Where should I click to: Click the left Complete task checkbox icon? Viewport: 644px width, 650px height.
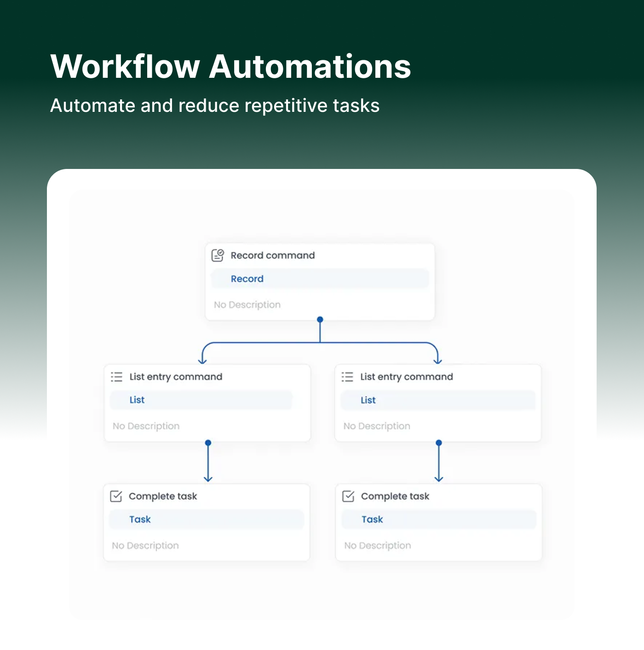[116, 496]
